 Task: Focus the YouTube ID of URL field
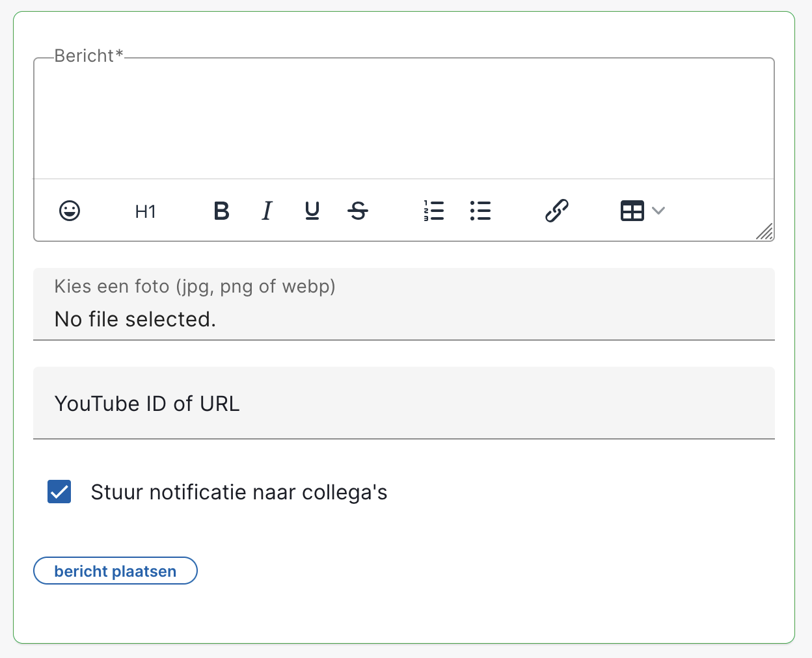pyautogui.click(x=404, y=403)
